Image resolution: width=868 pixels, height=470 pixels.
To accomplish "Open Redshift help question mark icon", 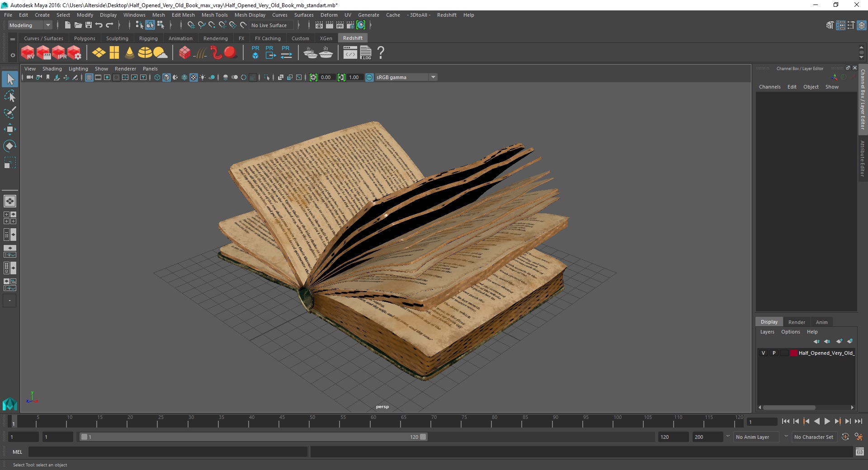I will pos(381,52).
